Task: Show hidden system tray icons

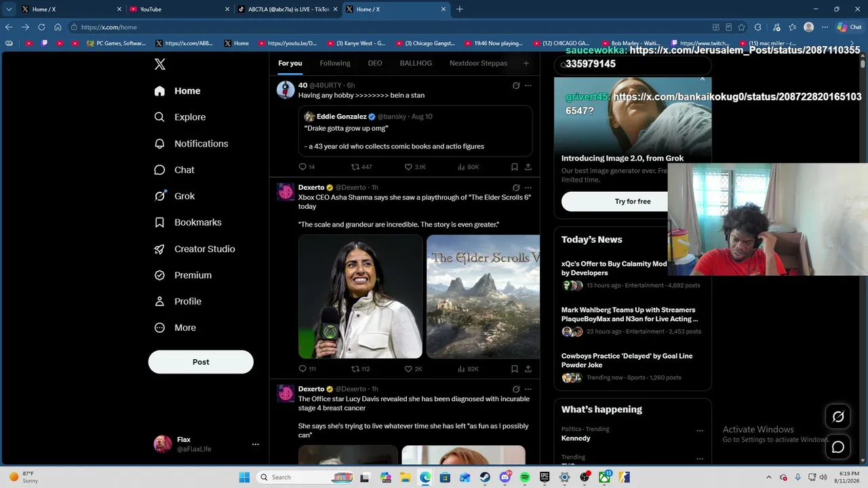Action: [x=768, y=477]
